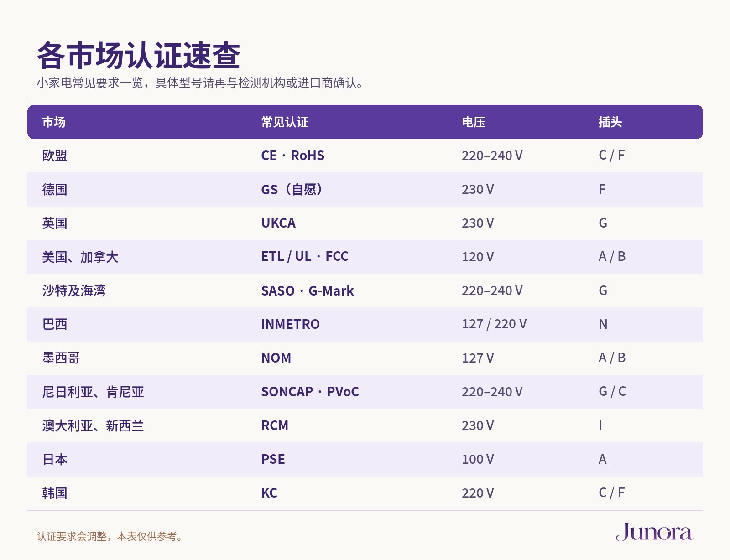The height and width of the screenshot is (560, 730).
Task: Select the 澳大利亚、新西兰 market cell
Action: coord(93,425)
